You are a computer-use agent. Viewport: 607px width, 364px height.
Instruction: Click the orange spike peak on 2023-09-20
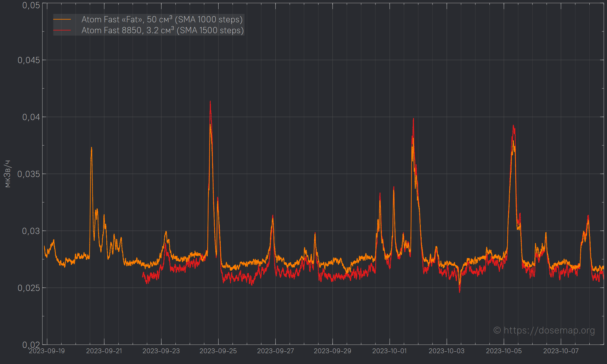pyautogui.click(x=91, y=148)
